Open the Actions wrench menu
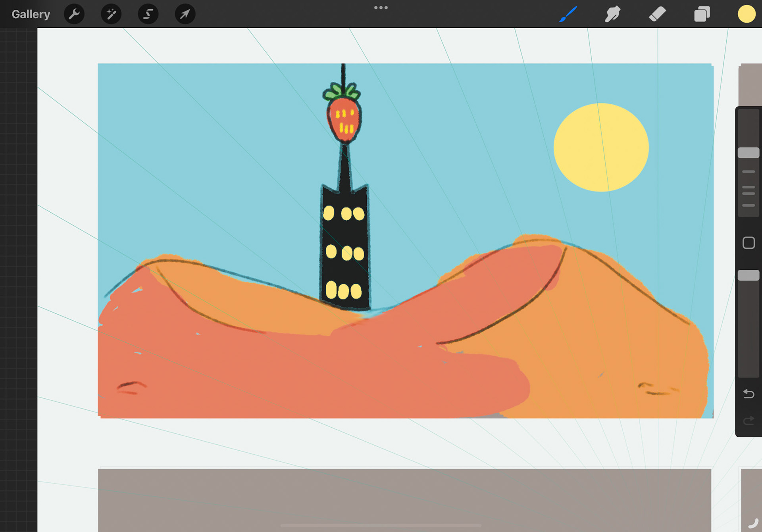 [x=74, y=14]
